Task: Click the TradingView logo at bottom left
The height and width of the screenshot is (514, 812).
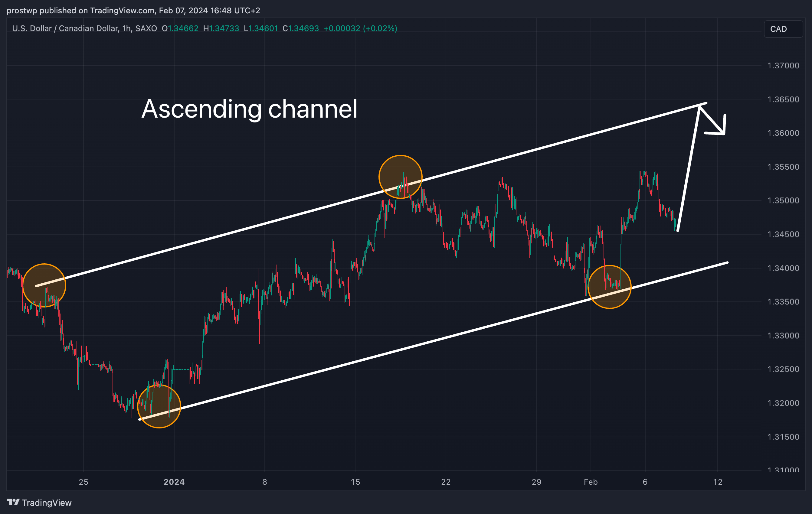Action: 39,503
